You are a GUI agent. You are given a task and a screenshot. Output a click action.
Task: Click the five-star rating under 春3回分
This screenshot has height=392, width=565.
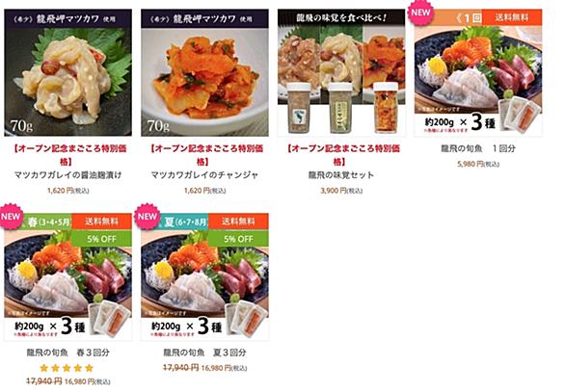[x=67, y=368]
